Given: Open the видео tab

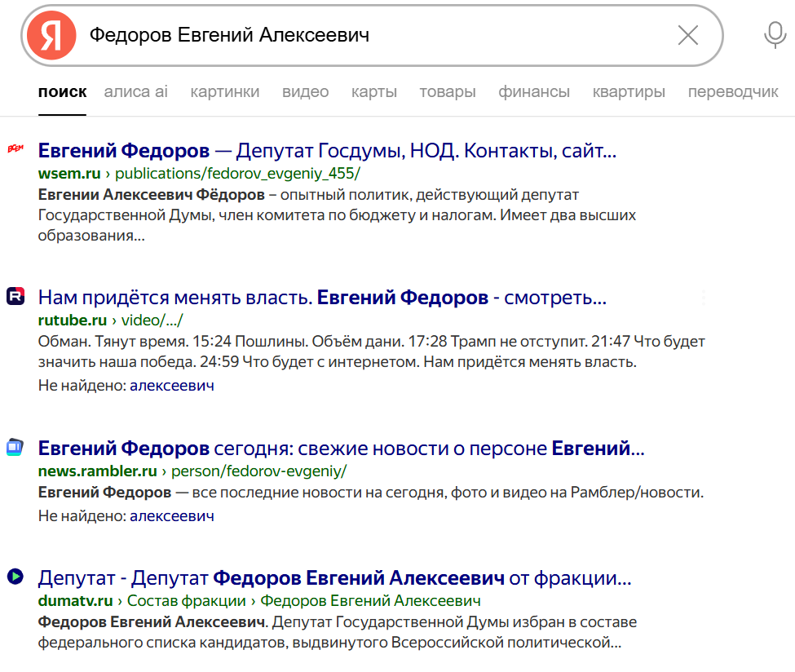Looking at the screenshot, I should point(306,92).
